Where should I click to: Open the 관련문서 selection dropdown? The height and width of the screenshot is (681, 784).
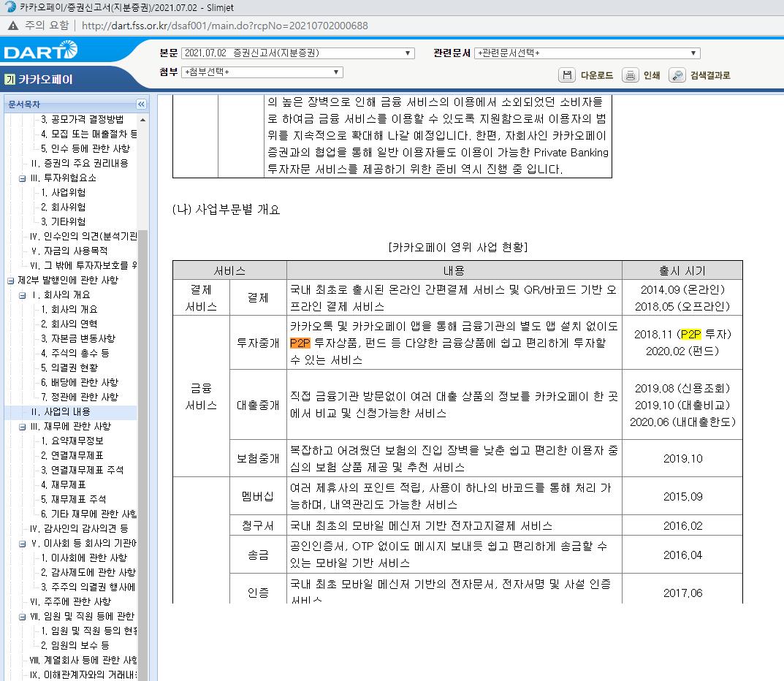[x=587, y=53]
